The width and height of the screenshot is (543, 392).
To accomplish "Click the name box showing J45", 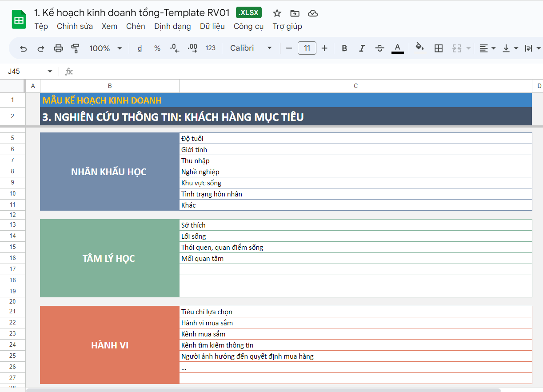I will click(x=26, y=72).
